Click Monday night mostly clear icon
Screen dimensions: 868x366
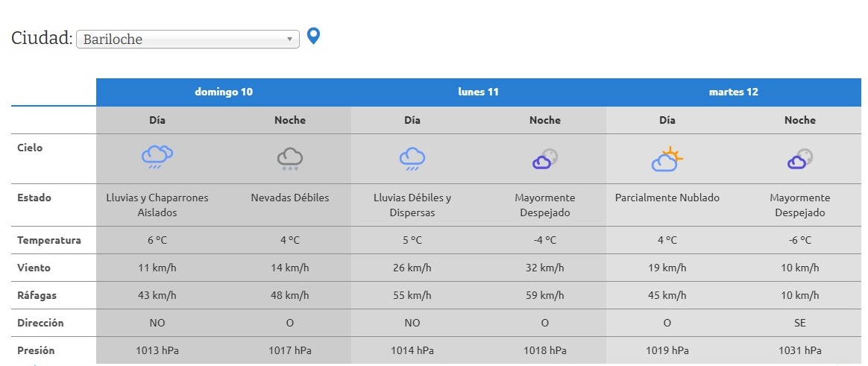pos(544,159)
